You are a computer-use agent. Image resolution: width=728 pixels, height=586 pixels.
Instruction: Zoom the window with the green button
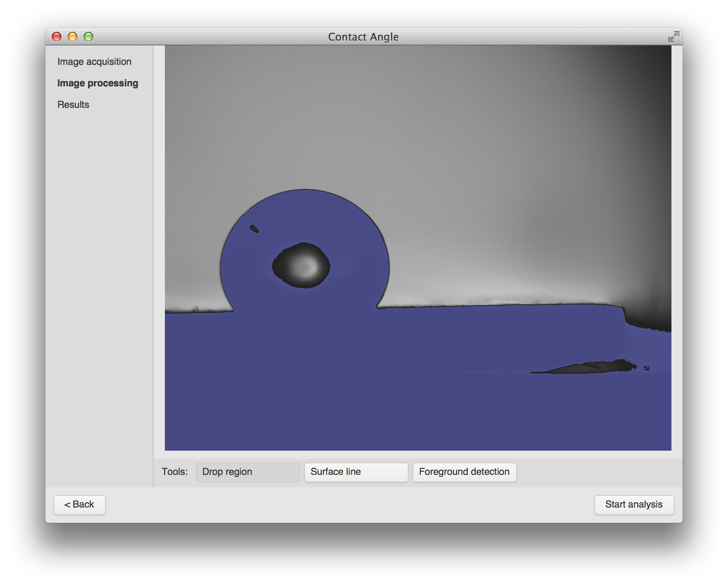click(x=88, y=37)
